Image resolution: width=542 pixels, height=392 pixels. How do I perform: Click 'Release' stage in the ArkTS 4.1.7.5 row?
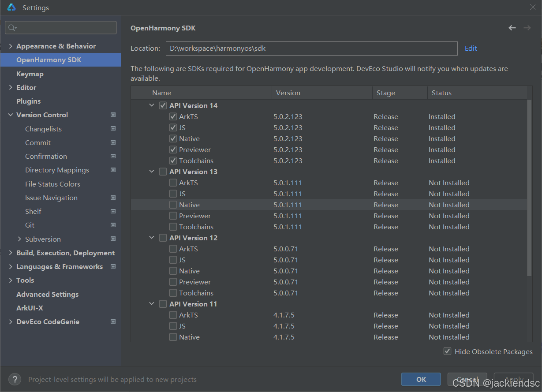[x=386, y=315]
